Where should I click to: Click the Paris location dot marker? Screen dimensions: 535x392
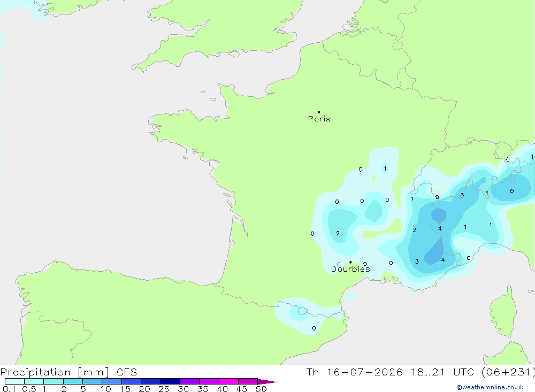click(x=319, y=112)
